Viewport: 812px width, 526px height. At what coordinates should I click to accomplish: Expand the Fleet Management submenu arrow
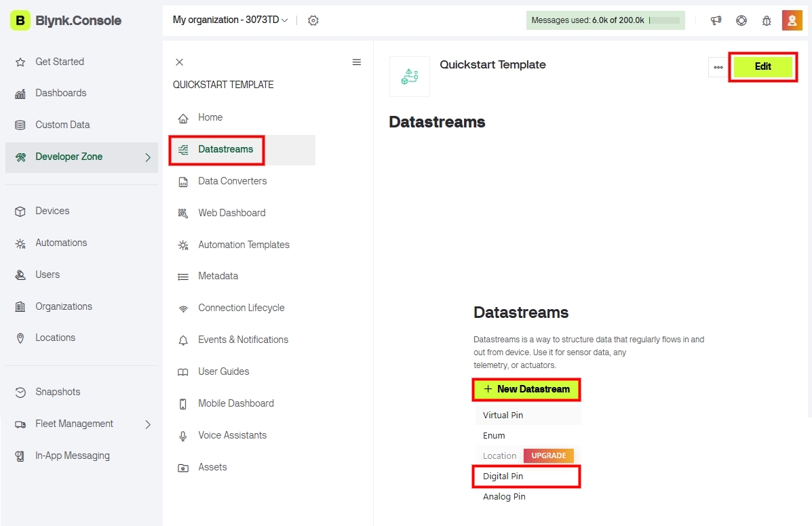pyautogui.click(x=148, y=424)
